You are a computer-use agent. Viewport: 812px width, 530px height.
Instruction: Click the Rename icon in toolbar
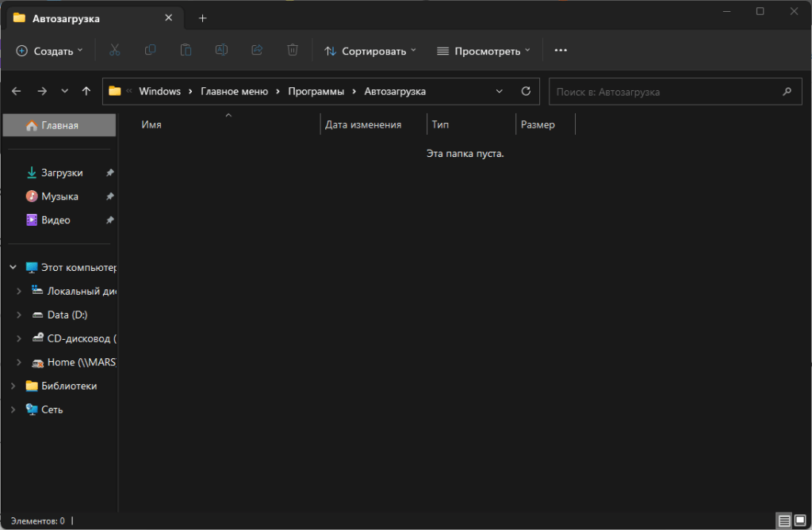pyautogui.click(x=222, y=50)
